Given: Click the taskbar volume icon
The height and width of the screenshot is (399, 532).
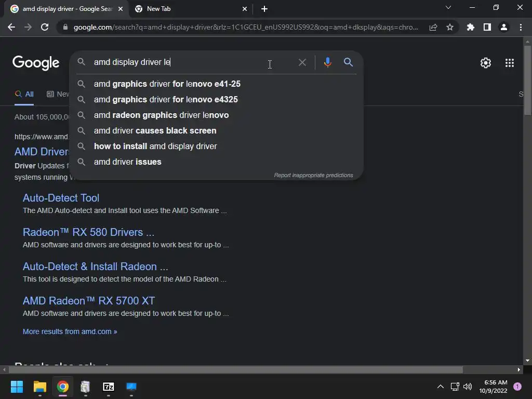Looking at the screenshot, I should pyautogui.click(x=468, y=387).
